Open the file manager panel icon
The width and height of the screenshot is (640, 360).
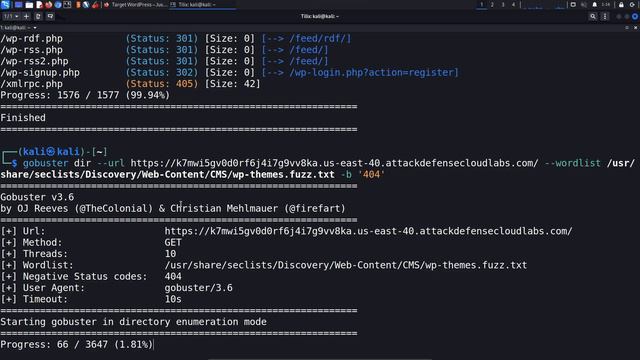coord(29,5)
